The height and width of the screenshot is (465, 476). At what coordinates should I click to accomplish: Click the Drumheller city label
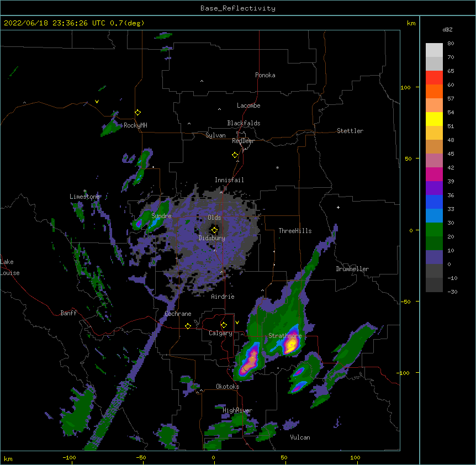tap(352, 269)
